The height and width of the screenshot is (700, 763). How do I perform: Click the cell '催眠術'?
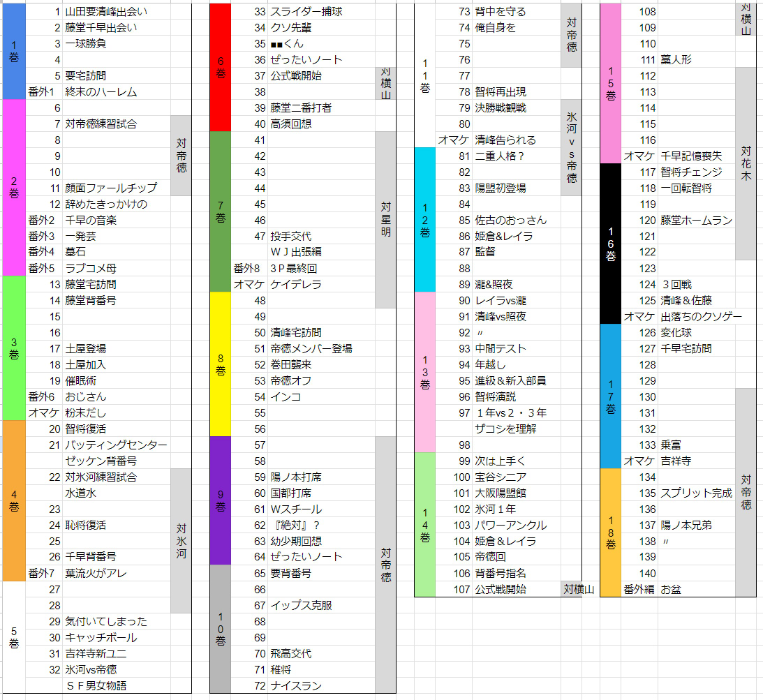tap(117, 381)
